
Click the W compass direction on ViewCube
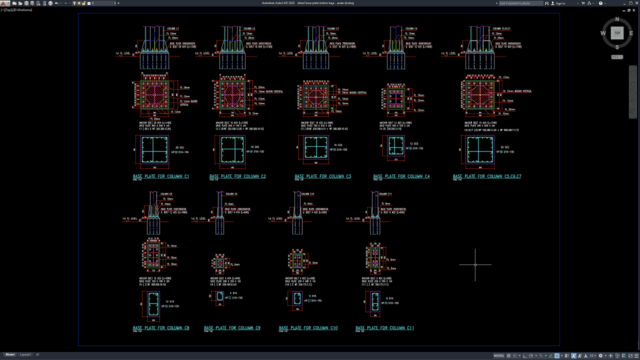tap(603, 33)
